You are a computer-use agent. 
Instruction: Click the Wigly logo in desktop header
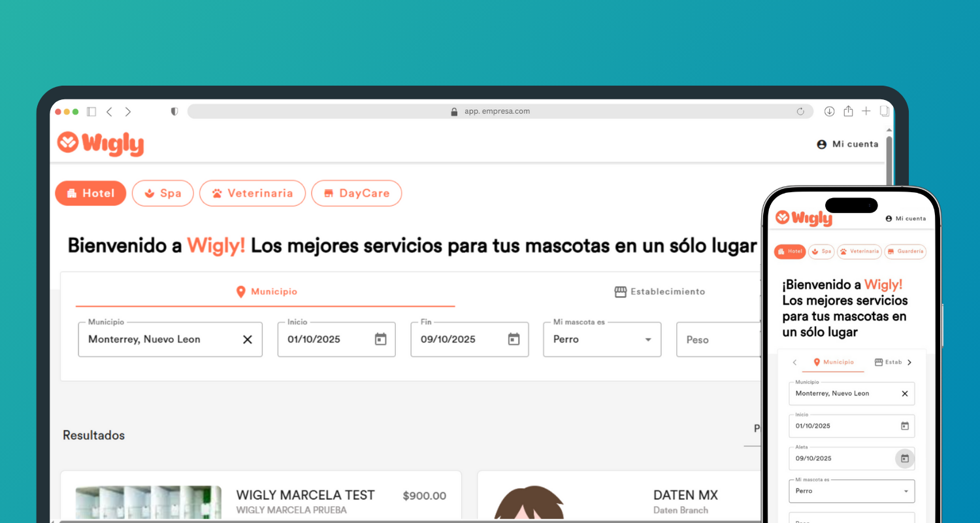point(100,144)
